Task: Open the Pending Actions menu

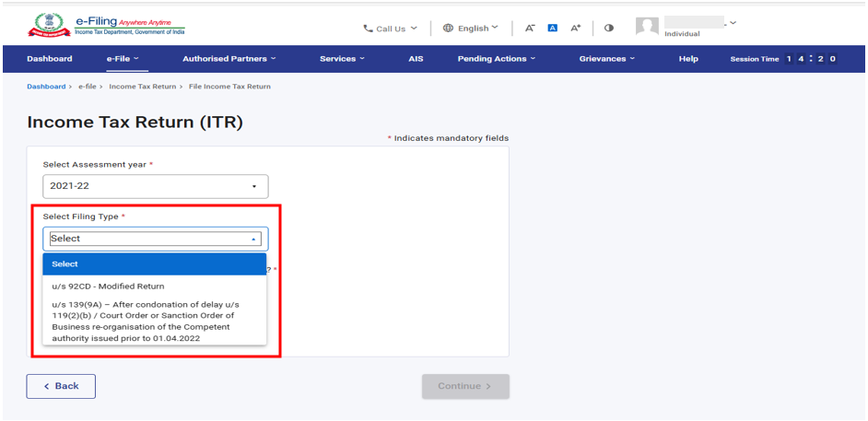Action: tap(497, 59)
